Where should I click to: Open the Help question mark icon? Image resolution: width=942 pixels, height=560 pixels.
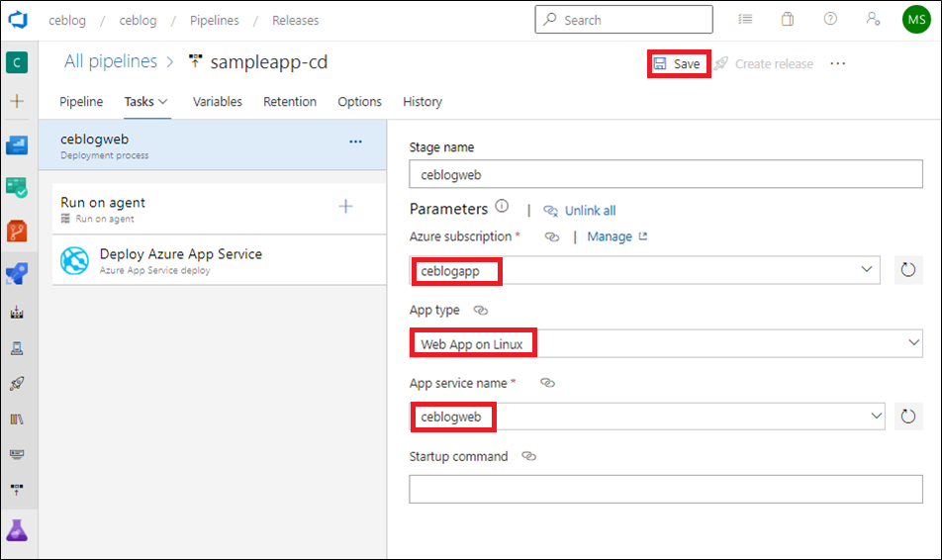click(830, 19)
